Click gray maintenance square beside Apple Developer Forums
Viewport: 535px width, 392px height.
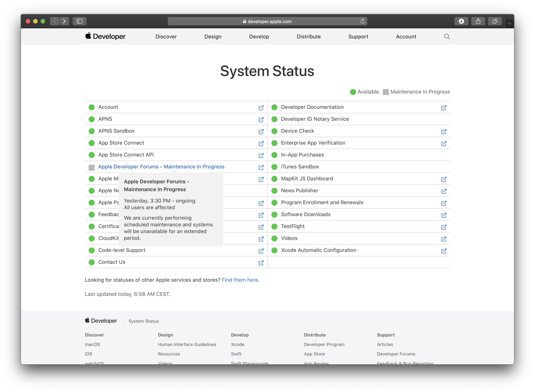(x=92, y=167)
